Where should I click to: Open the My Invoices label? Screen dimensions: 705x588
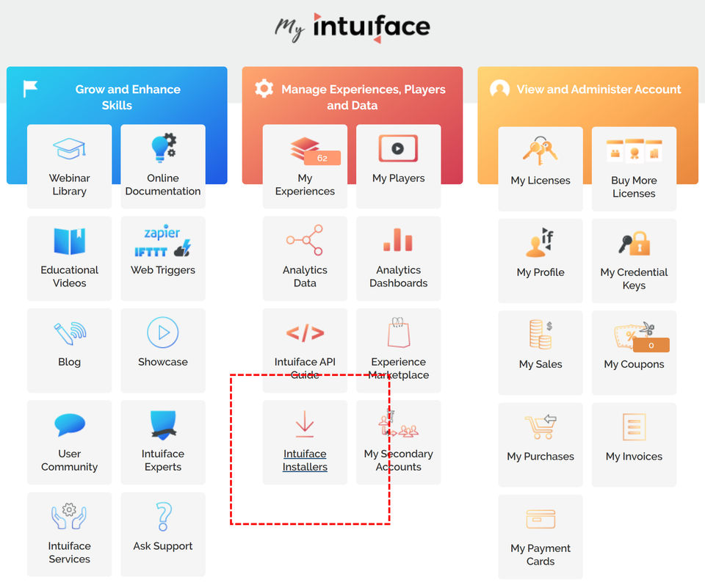click(634, 457)
